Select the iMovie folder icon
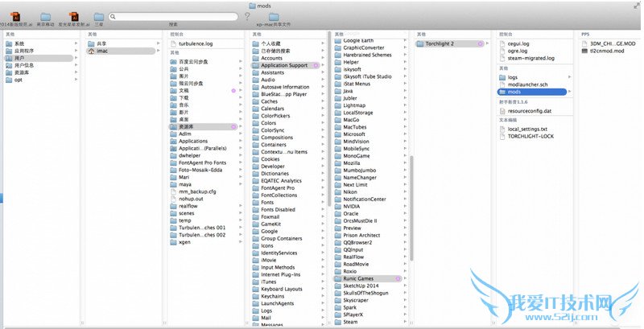This screenshot has height=329, width=644. point(255,260)
